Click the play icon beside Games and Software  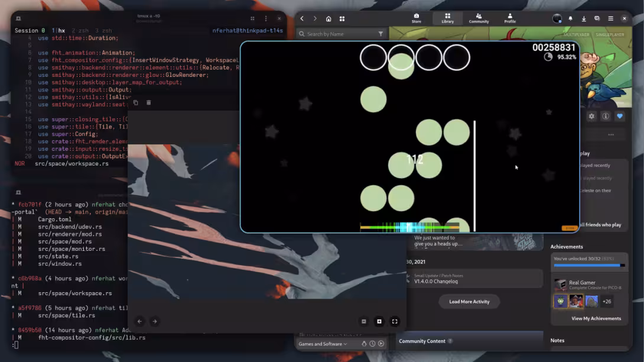(381, 344)
